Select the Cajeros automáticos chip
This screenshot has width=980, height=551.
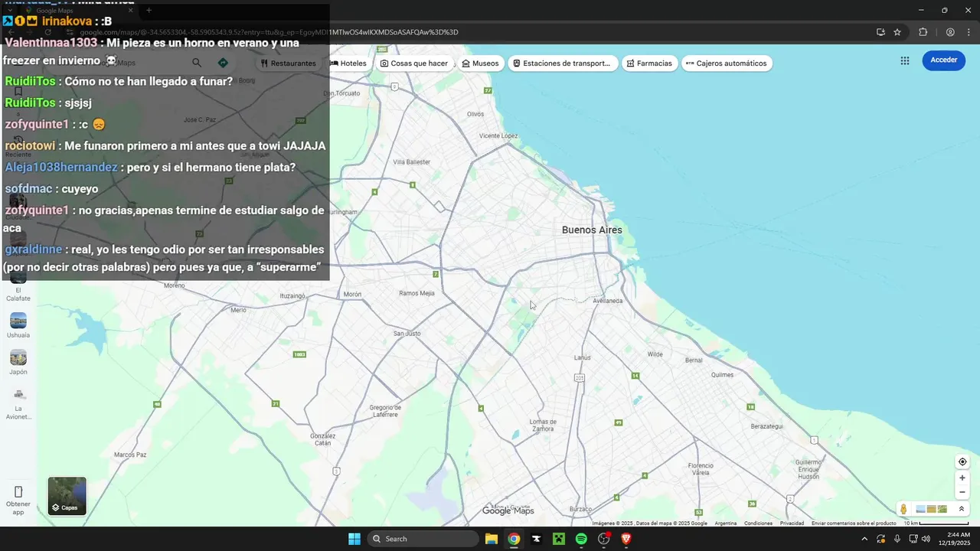pos(727,64)
